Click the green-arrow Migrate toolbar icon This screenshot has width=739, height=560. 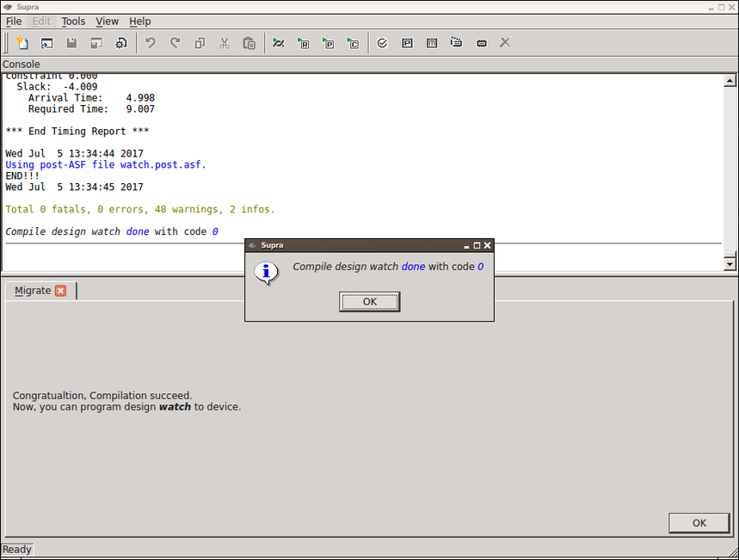click(x=279, y=43)
